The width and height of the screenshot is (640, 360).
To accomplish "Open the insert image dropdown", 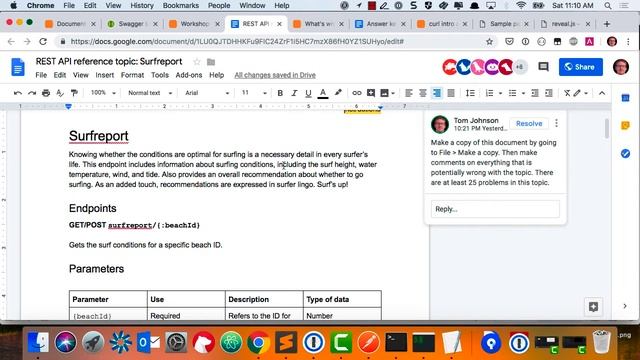I will (x=387, y=93).
